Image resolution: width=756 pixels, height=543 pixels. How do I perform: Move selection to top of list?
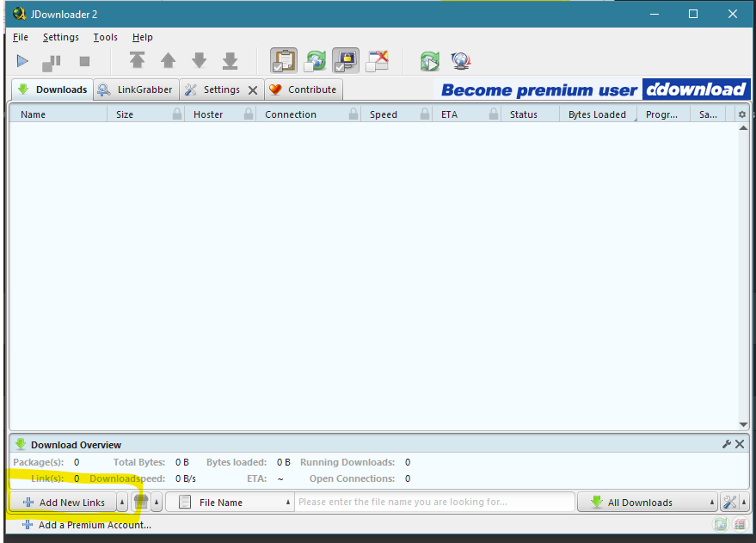(137, 61)
